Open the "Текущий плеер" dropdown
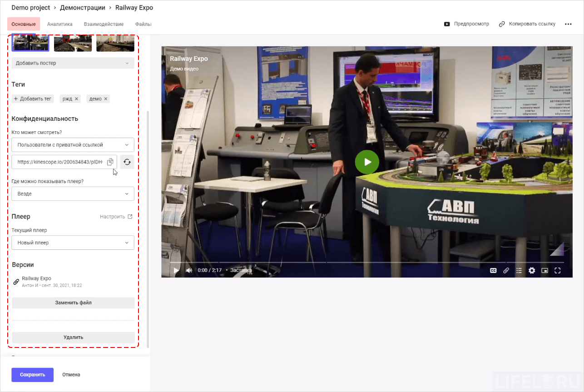Viewport: 584px width, 392px height. [x=73, y=243]
